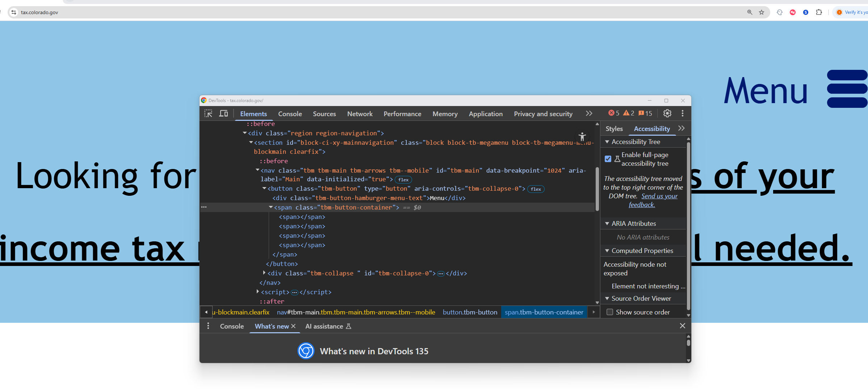Image resolution: width=868 pixels, height=389 pixels.
Task: Open the AI assistance drawer tab
Action: [328, 326]
